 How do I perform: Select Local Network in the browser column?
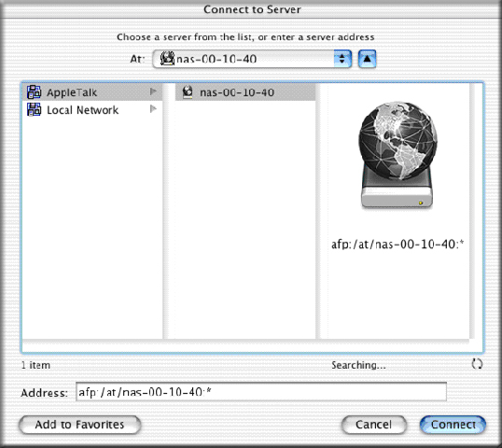(x=92, y=109)
